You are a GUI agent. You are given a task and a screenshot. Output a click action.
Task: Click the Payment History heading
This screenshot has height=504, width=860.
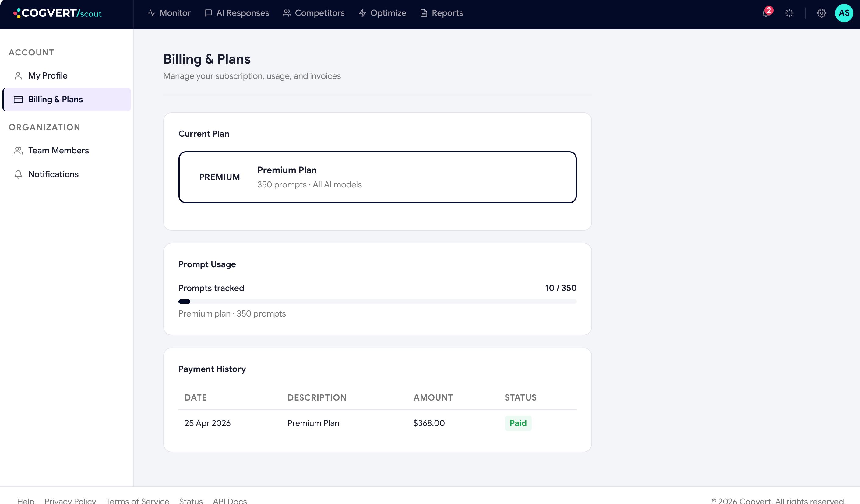pyautogui.click(x=212, y=369)
